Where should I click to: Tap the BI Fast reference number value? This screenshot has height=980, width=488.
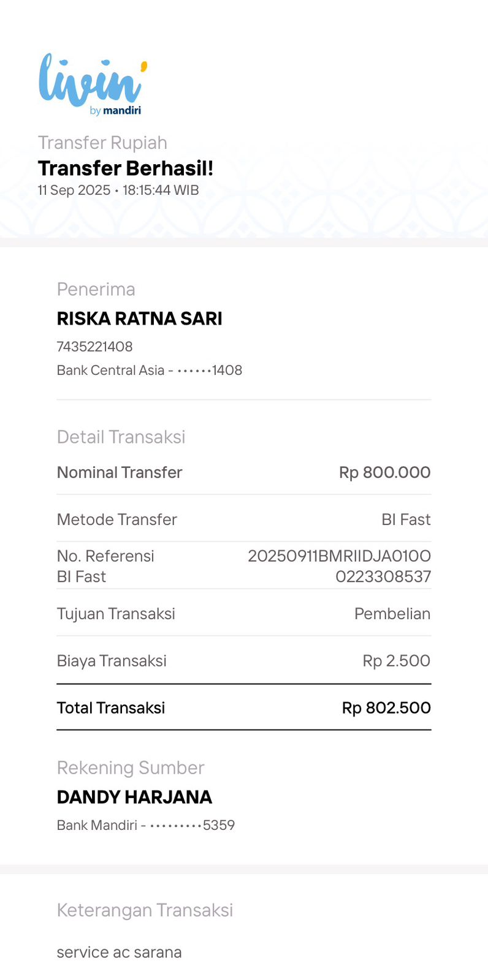[339, 566]
